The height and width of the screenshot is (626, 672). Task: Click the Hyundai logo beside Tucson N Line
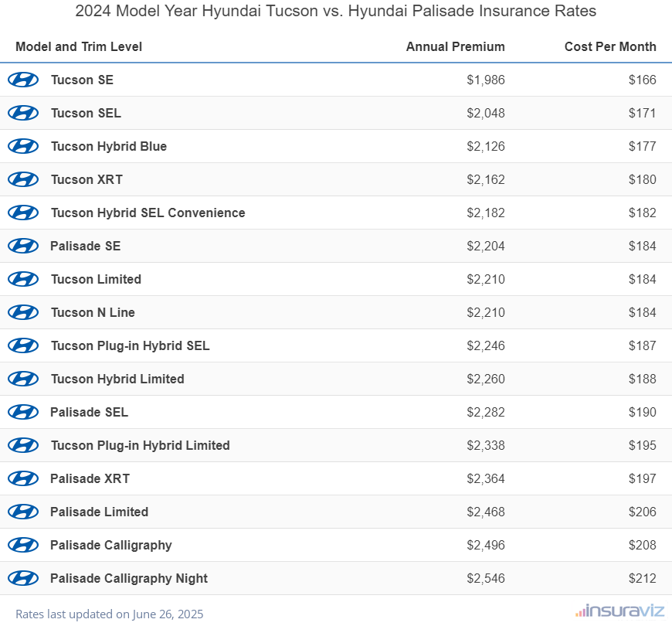[x=23, y=312]
